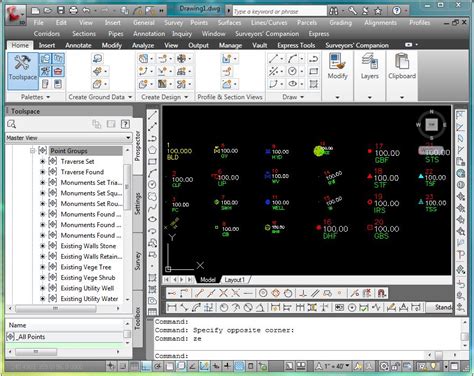Expand the Draw panel dropdown
The image size is (474, 376).
pos(302,97)
